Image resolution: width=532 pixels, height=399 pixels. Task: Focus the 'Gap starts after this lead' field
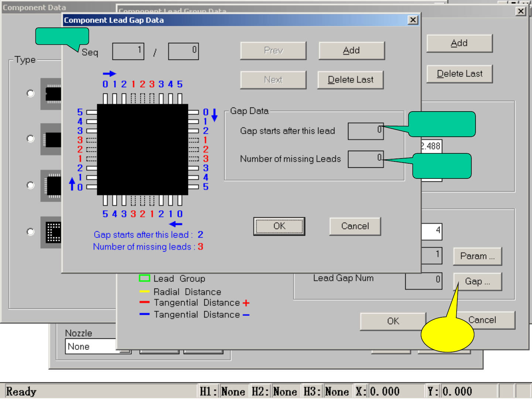366,131
